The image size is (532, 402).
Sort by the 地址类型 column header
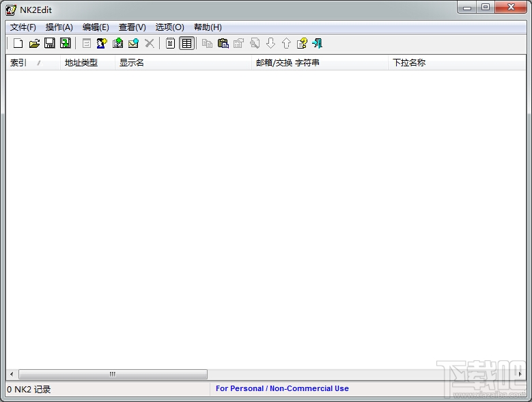tap(87, 62)
